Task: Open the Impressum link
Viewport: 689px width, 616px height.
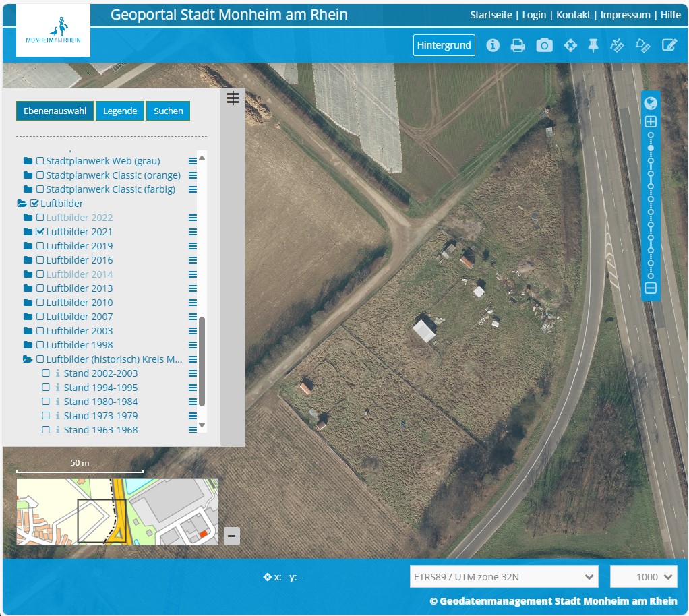Action: pyautogui.click(x=625, y=15)
